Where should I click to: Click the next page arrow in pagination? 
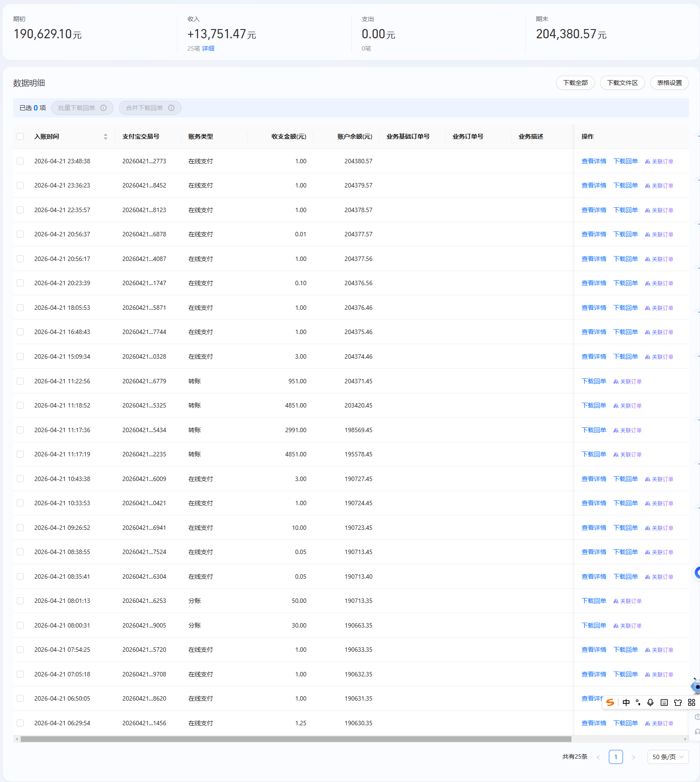pyautogui.click(x=634, y=757)
